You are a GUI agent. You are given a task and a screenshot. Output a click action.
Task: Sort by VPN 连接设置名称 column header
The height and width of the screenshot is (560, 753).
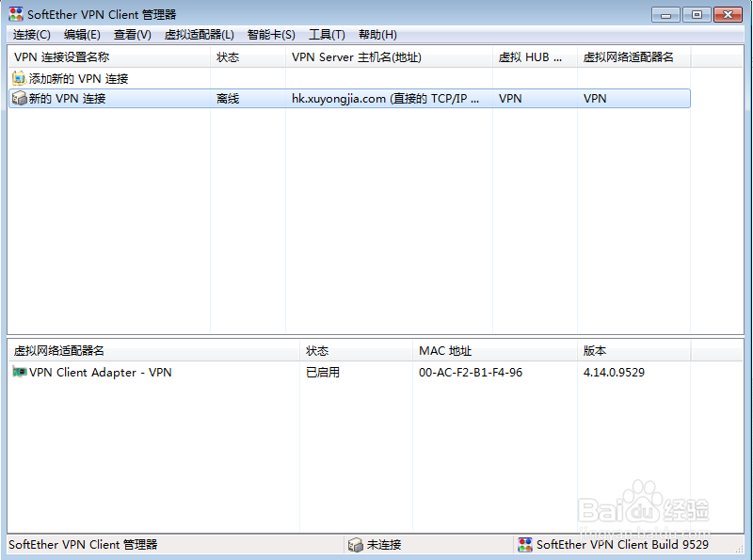coord(109,57)
